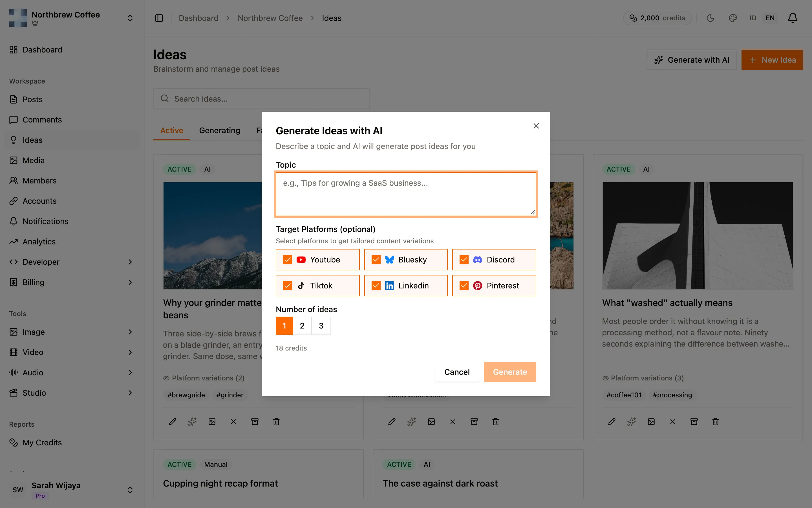The height and width of the screenshot is (508, 812).
Task: Switch language to ID
Action: click(753, 18)
